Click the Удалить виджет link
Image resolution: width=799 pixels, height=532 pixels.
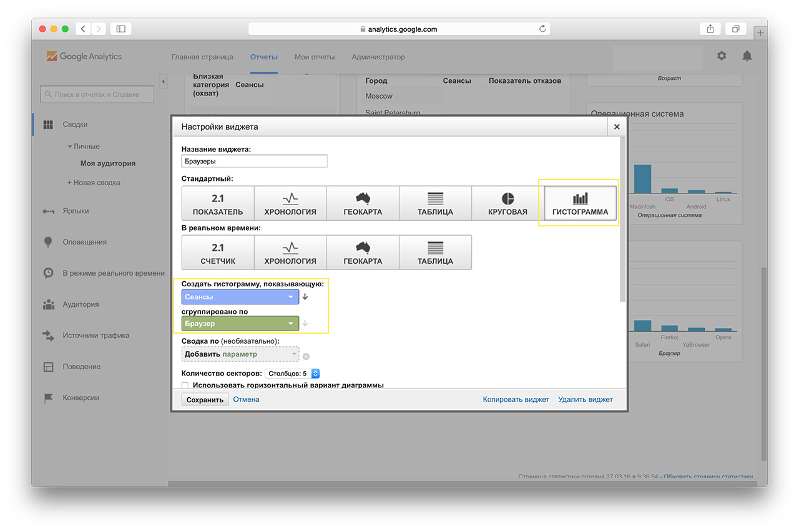point(585,399)
